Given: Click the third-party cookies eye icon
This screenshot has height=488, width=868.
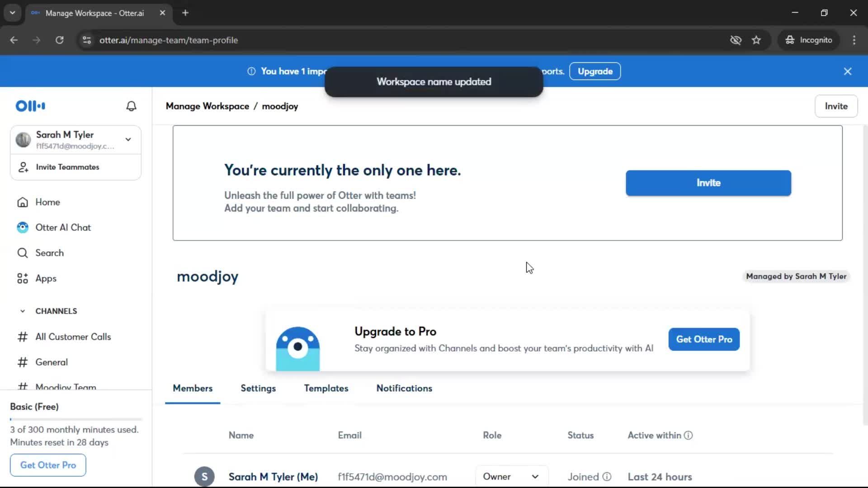Looking at the screenshot, I should pos(736,40).
